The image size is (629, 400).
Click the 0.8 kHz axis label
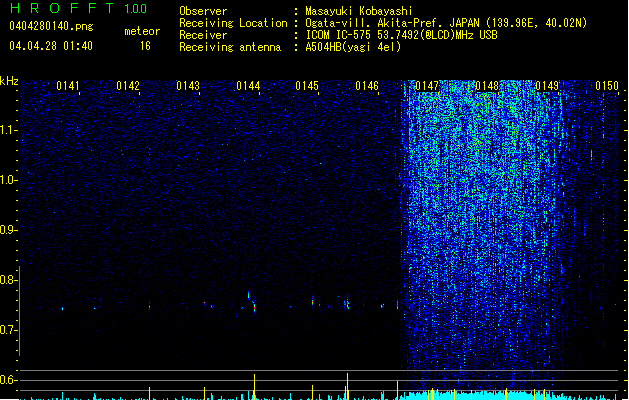[8, 280]
